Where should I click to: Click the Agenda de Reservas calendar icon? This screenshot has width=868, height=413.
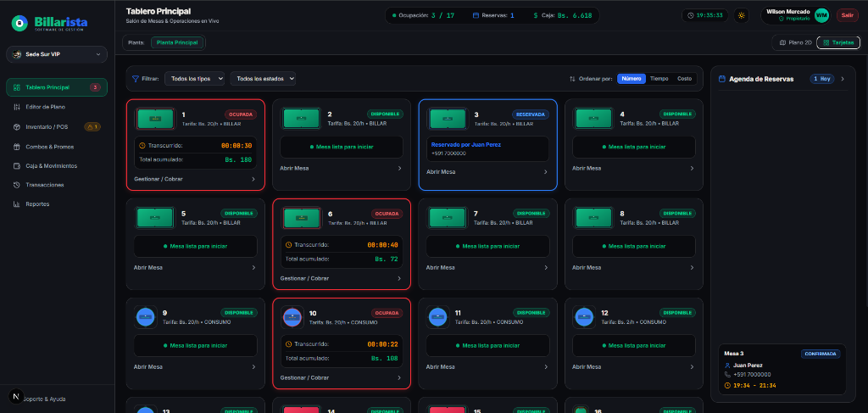(x=722, y=79)
